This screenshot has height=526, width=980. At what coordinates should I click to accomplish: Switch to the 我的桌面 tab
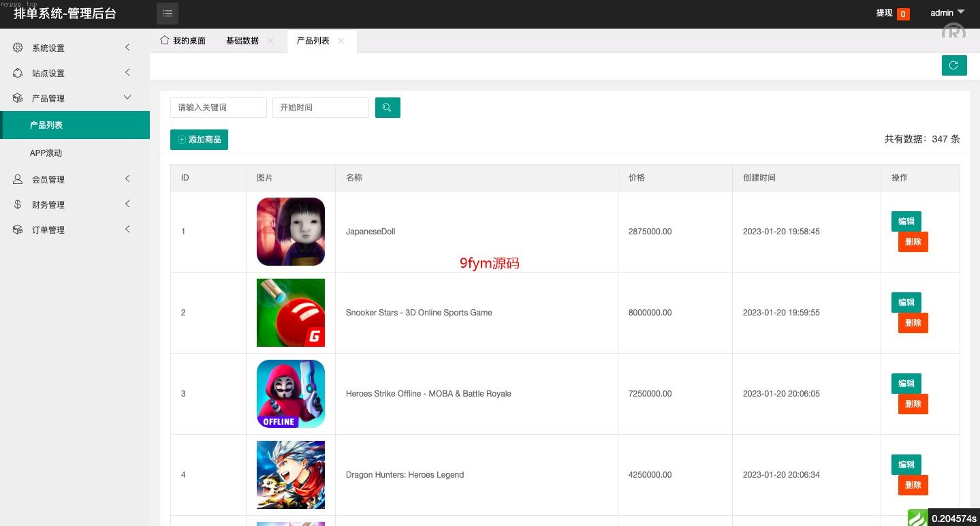click(x=183, y=41)
